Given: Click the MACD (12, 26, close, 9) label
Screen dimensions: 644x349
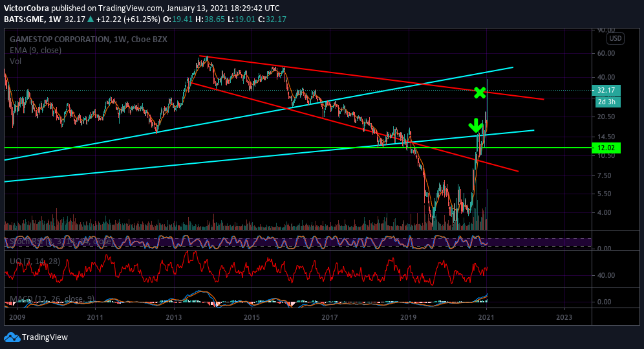Looking at the screenshot, I should (52, 299).
